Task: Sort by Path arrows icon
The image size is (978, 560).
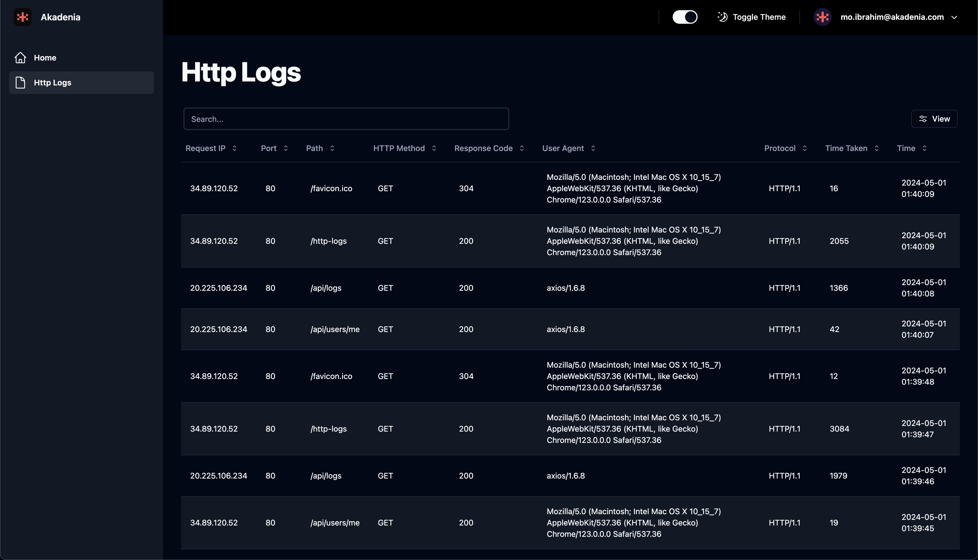Action: pyautogui.click(x=332, y=148)
